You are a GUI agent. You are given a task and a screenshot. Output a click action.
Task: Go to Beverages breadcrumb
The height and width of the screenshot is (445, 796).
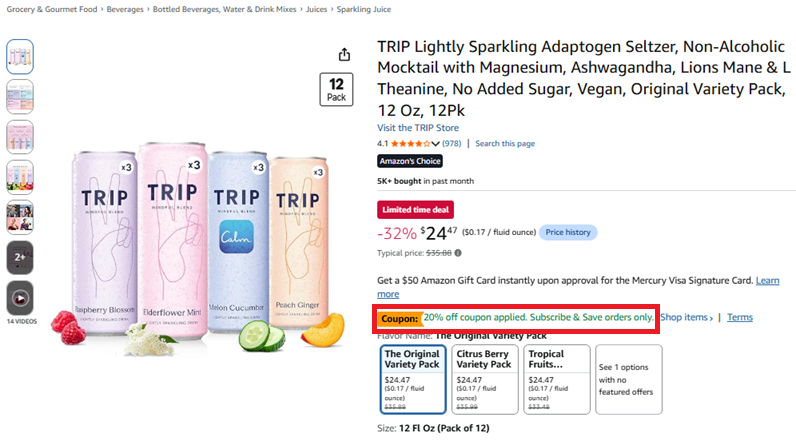point(125,9)
